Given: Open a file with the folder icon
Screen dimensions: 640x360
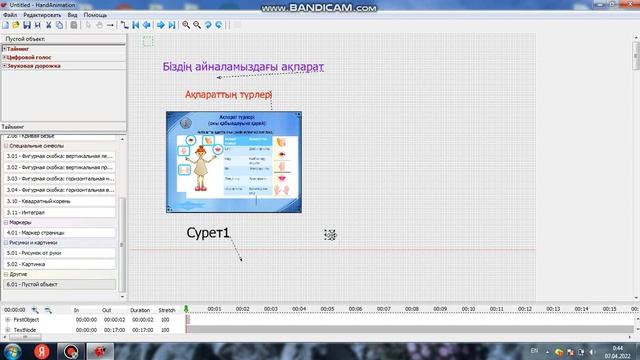Looking at the screenshot, I should 16,25.
